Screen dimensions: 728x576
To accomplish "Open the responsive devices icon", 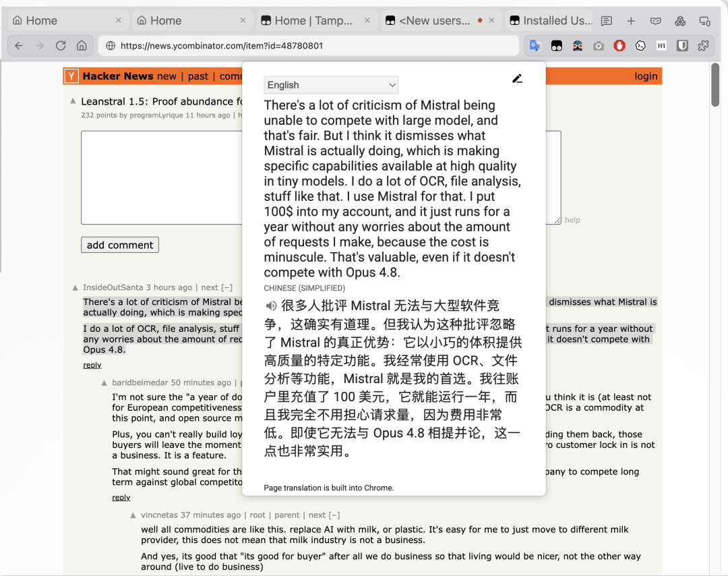I will coord(705,21).
